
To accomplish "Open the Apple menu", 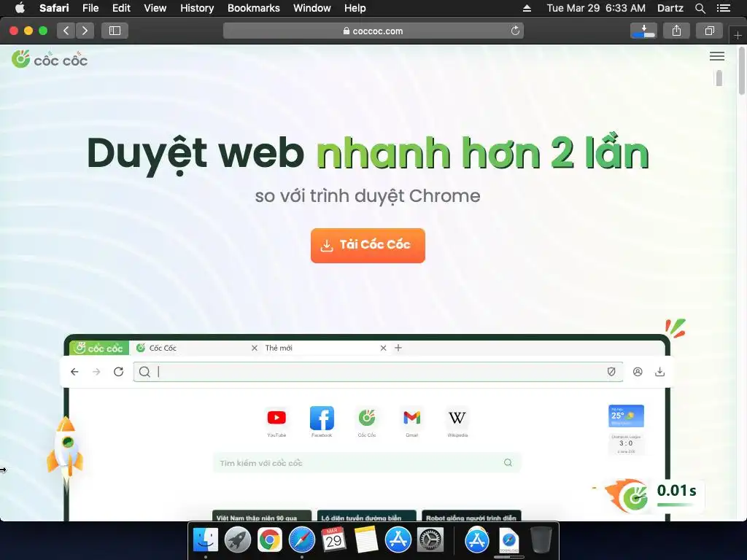I will pyautogui.click(x=20, y=8).
